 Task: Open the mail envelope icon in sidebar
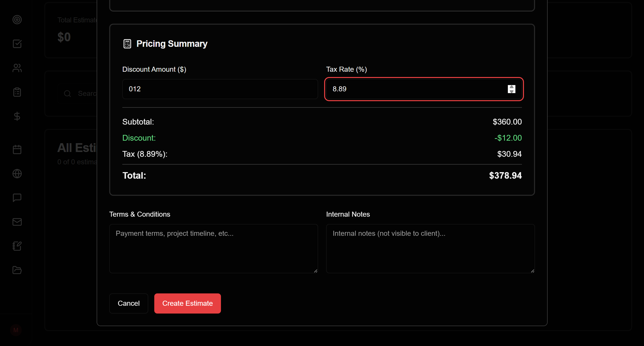(17, 222)
